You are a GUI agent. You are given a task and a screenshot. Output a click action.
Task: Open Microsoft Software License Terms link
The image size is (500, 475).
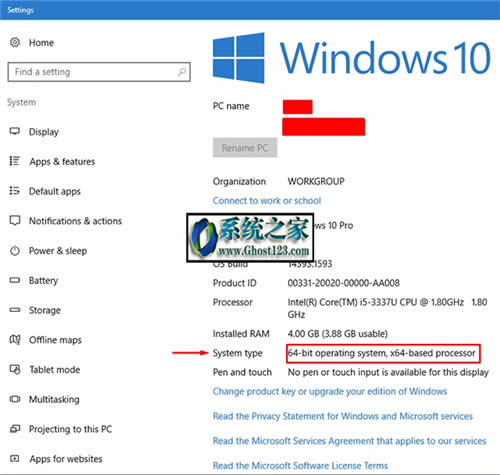coord(300,465)
